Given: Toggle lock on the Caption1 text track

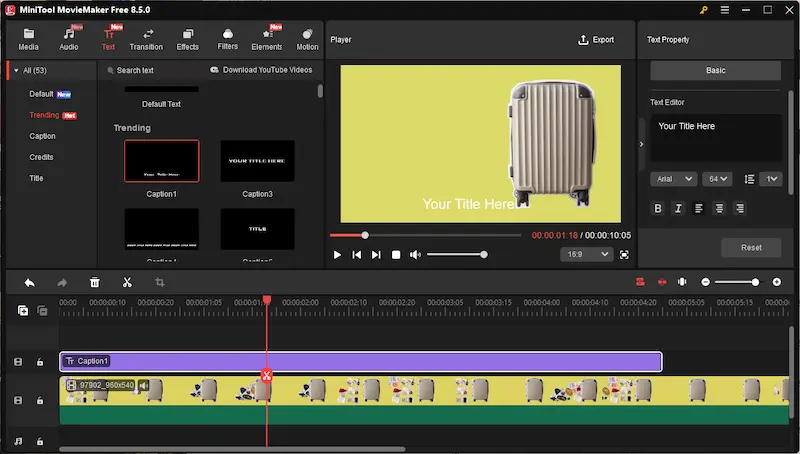Looking at the screenshot, I should 40,362.
